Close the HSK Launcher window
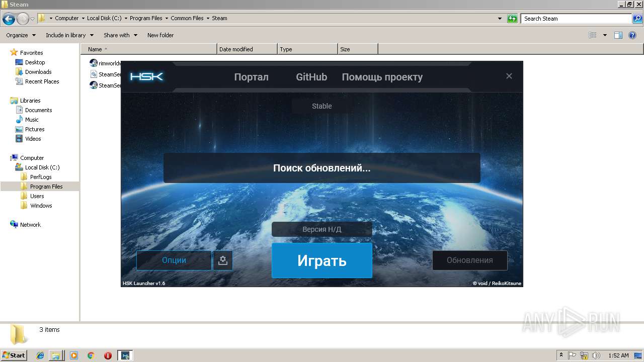 click(x=509, y=76)
